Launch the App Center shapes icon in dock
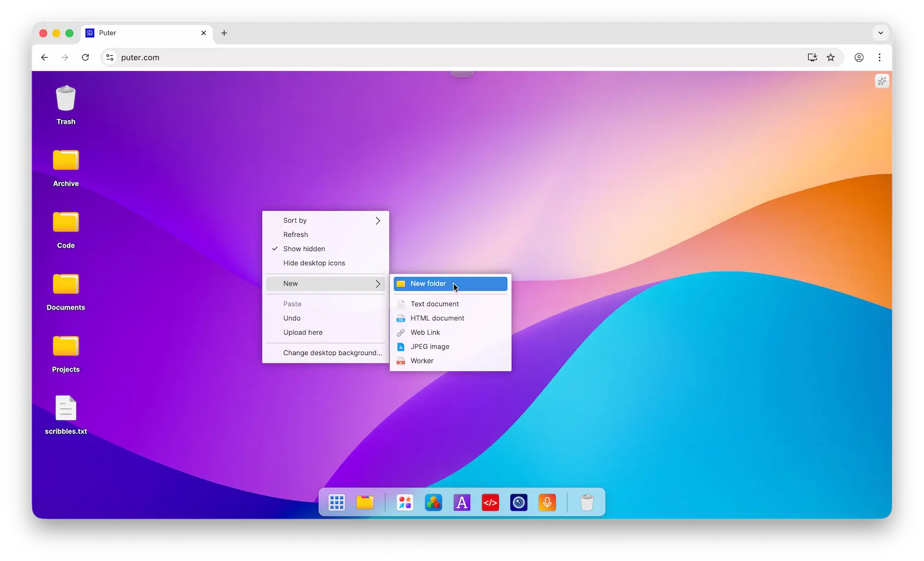The image size is (924, 561). (404, 502)
